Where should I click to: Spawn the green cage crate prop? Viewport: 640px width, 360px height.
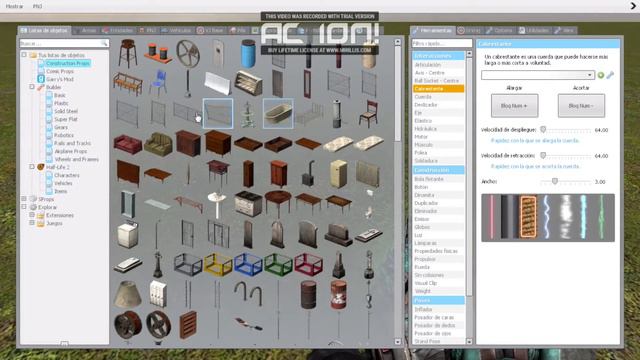(x=278, y=264)
